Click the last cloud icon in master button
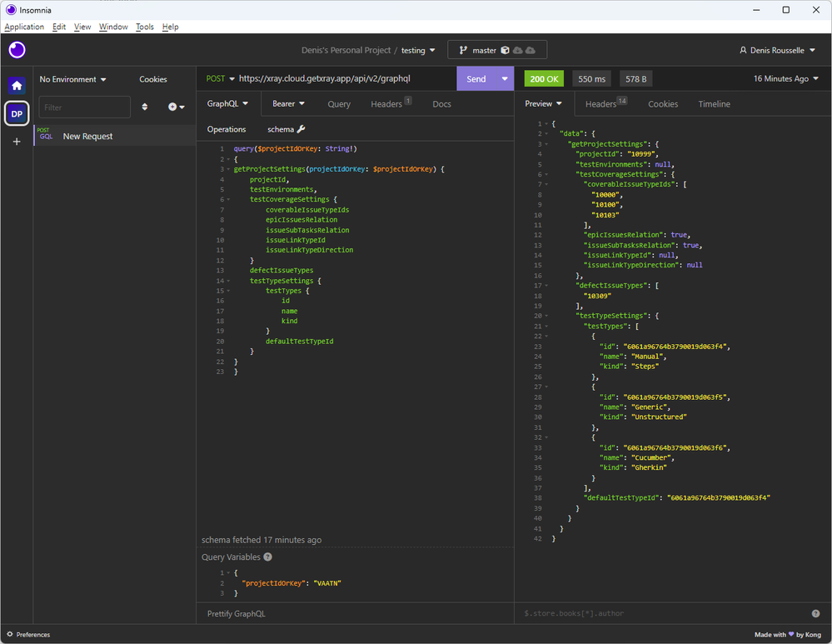This screenshot has width=832, height=644. [530, 50]
